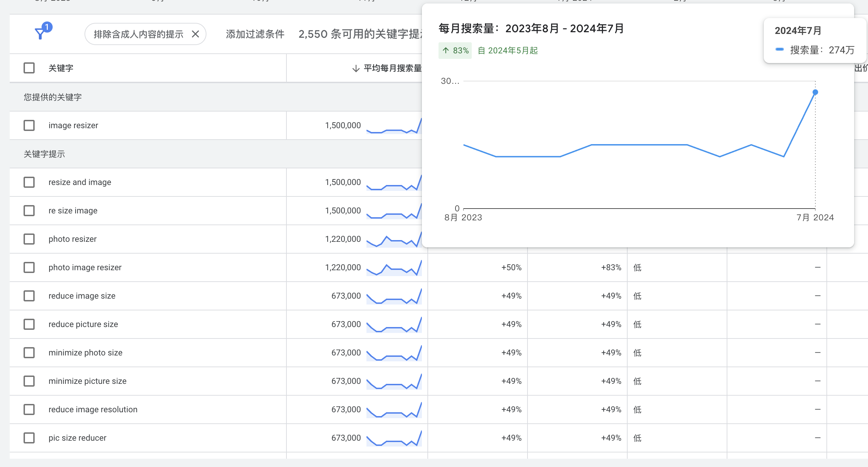Remove the adult content exclusion filter chip

click(x=195, y=34)
